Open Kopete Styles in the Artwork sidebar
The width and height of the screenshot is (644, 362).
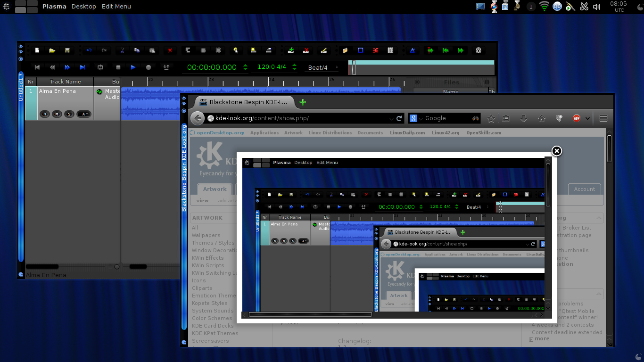click(x=209, y=303)
